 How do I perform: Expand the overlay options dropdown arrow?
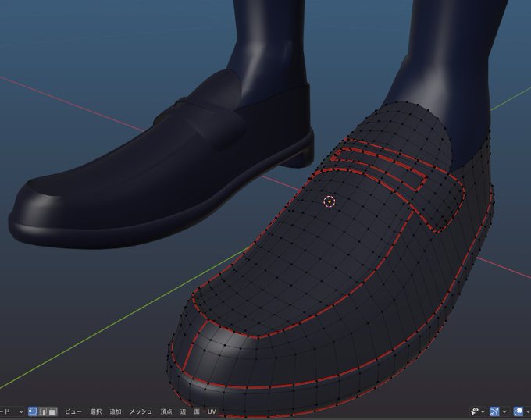point(528,412)
